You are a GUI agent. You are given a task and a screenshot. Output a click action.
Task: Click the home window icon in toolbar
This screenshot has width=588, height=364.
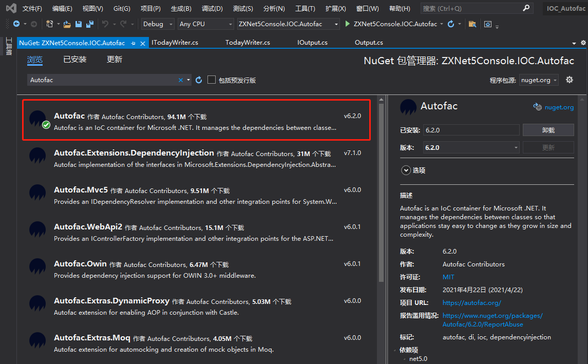click(x=487, y=24)
